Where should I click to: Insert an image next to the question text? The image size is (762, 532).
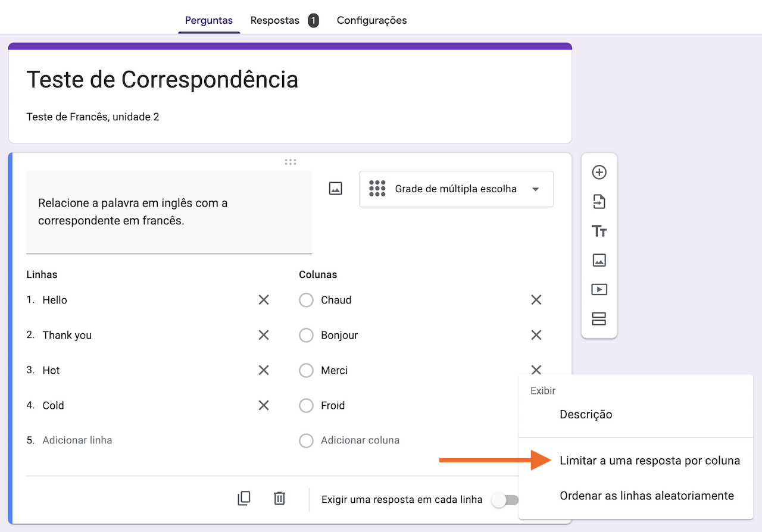click(x=336, y=189)
